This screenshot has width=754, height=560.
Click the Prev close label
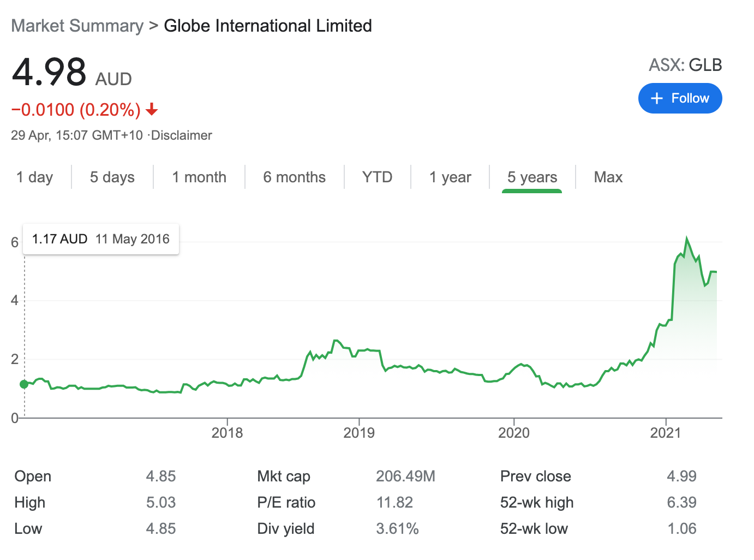tap(536, 476)
